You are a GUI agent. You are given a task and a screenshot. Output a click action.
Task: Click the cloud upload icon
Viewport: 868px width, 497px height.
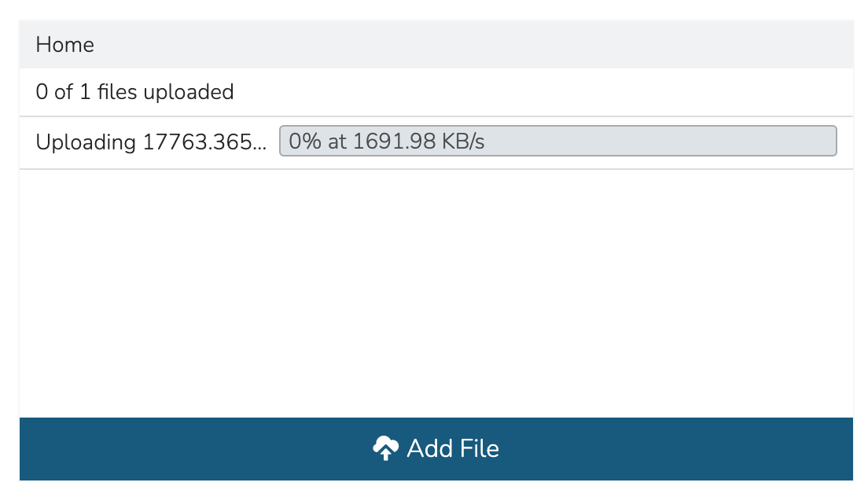[x=384, y=448]
